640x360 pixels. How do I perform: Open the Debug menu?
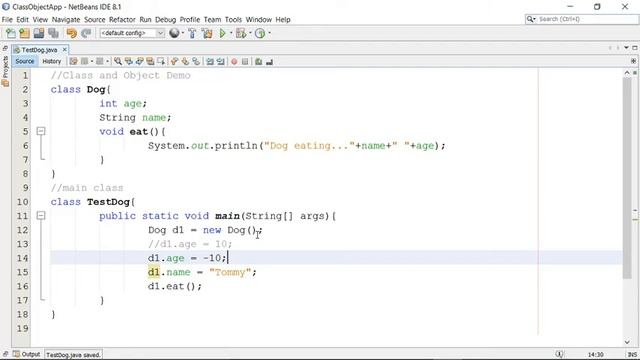point(165,20)
